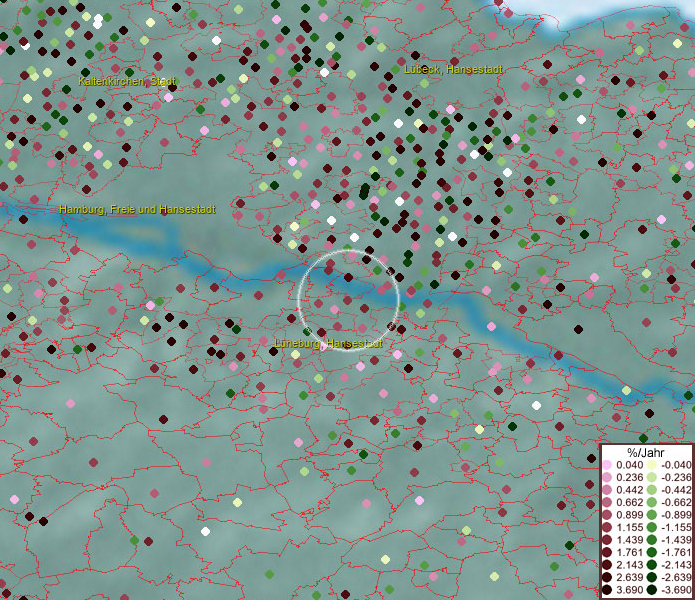Choose the -1.439 green legend swatch
695x600 pixels.
coord(652,540)
